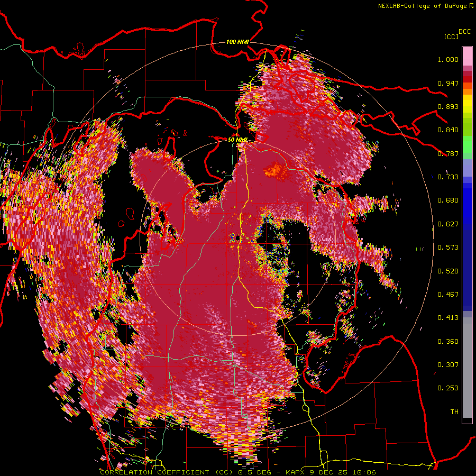Select the 0.893 scale value
The image size is (476, 476).
(448, 106)
